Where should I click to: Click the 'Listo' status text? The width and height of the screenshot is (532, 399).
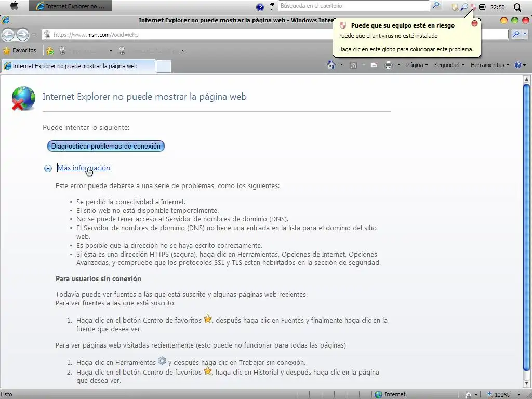pyautogui.click(x=6, y=394)
